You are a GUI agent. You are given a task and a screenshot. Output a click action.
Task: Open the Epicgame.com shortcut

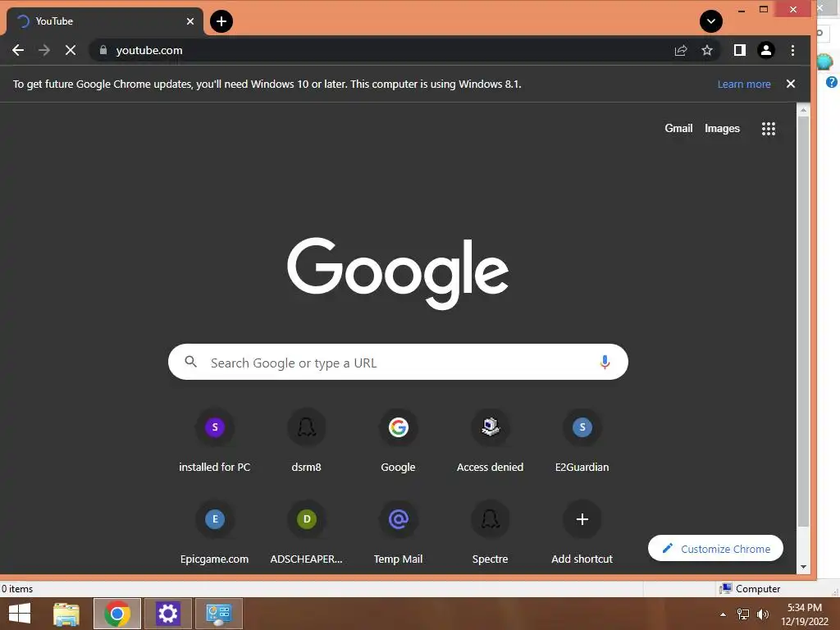tap(214, 532)
